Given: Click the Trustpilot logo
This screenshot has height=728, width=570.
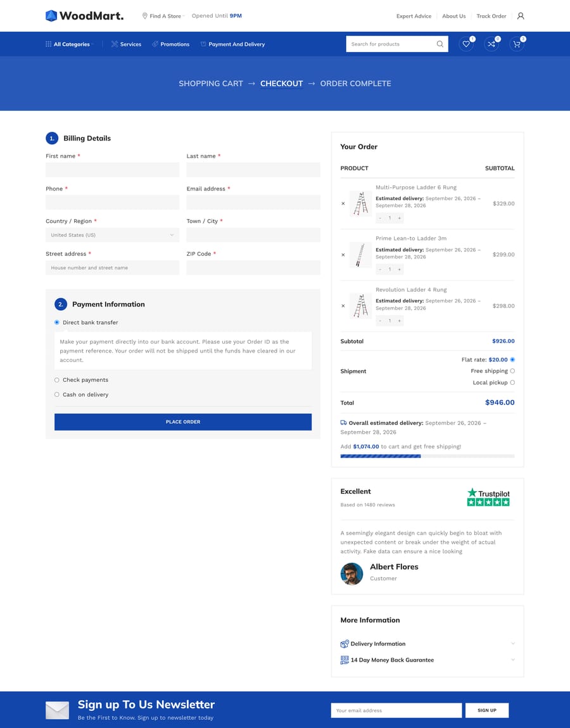Looking at the screenshot, I should pos(488,493).
